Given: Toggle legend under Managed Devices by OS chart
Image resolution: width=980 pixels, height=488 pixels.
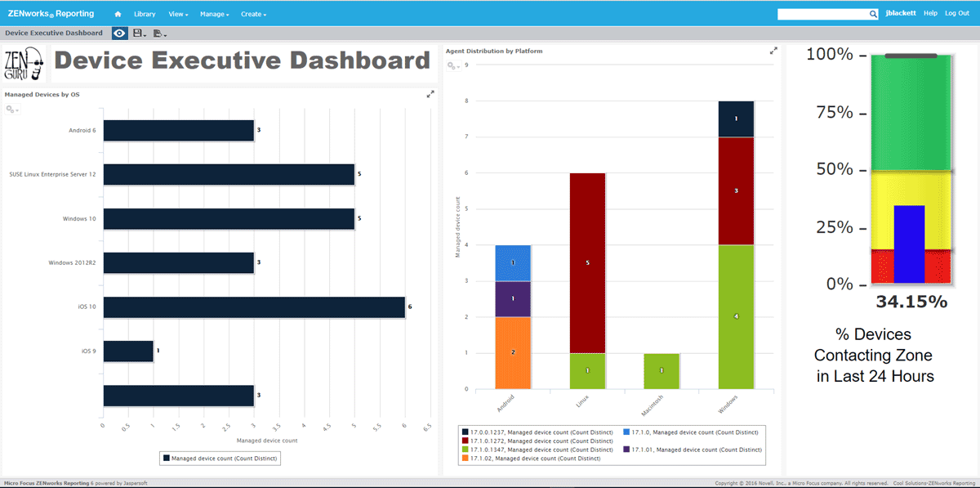Looking at the screenshot, I should pos(220,459).
